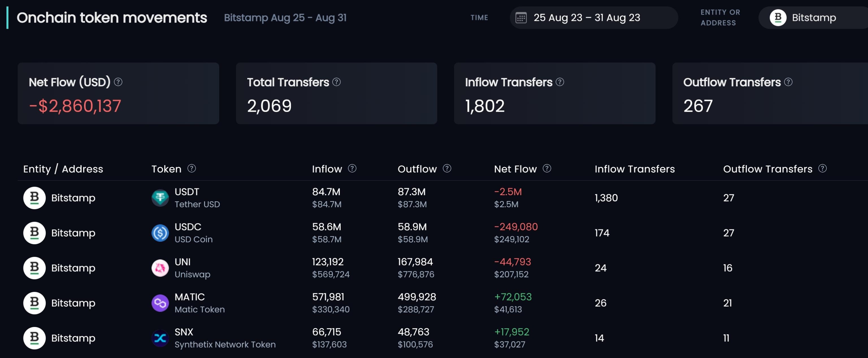This screenshot has height=358, width=868.
Task: Click the MATIC token name
Action: [189, 297]
